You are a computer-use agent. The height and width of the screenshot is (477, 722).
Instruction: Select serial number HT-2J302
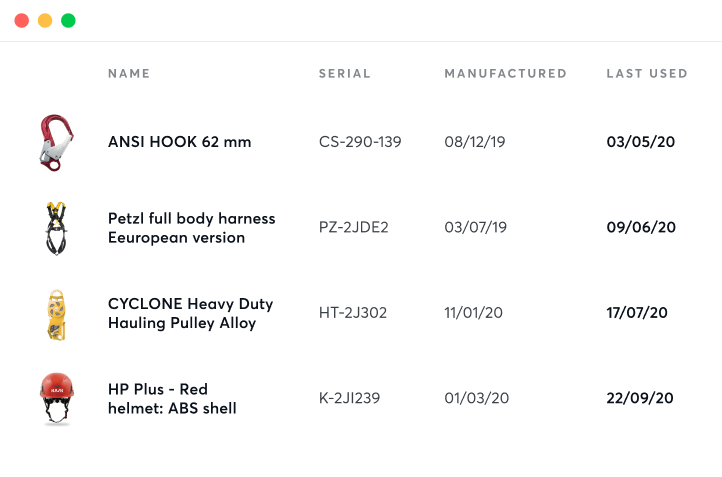pyautogui.click(x=353, y=313)
